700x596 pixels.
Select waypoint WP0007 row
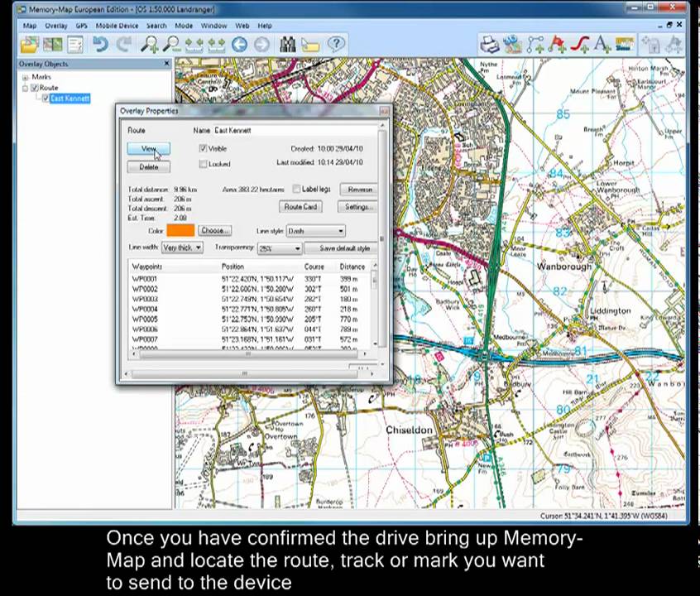pos(250,339)
